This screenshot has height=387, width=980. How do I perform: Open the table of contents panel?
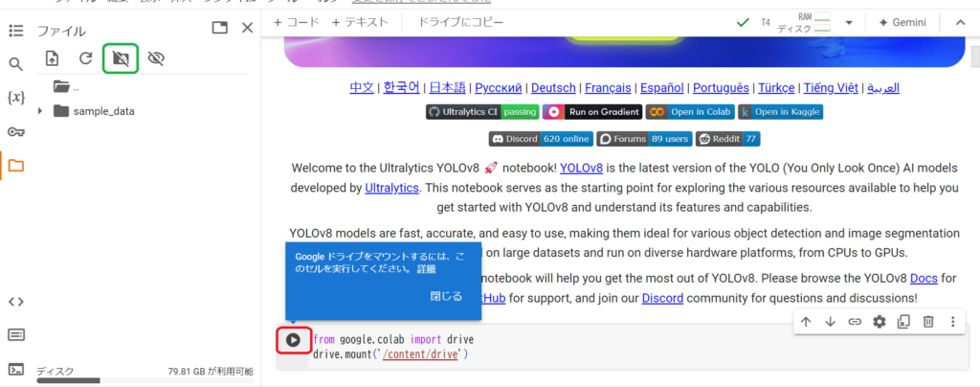[15, 31]
